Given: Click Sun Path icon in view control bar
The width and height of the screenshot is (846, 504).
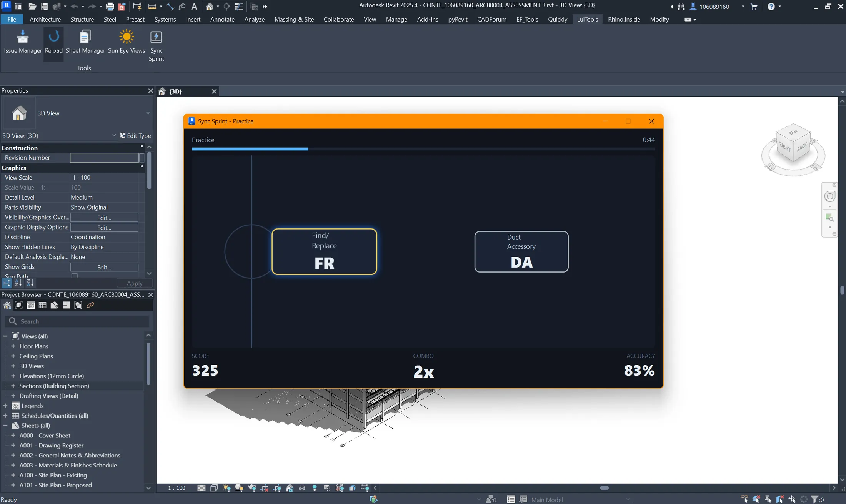Looking at the screenshot, I should pos(227,488).
